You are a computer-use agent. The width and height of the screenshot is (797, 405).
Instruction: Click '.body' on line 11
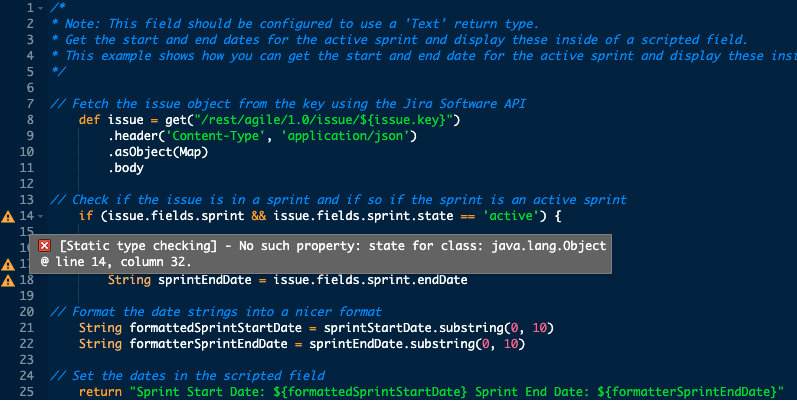126,168
